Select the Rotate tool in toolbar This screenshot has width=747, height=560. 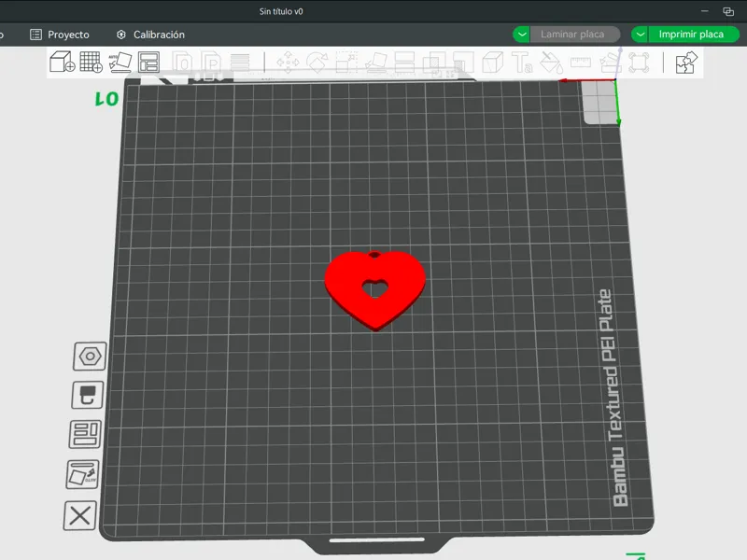point(317,63)
